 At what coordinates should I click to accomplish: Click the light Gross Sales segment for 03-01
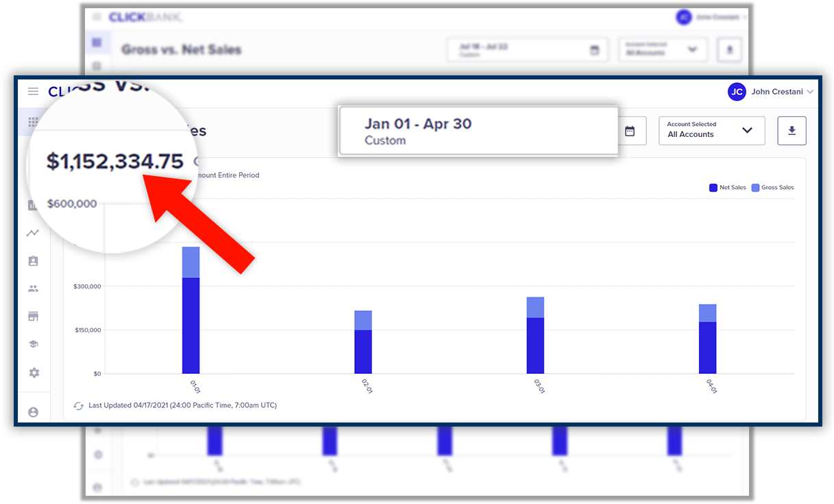535,307
